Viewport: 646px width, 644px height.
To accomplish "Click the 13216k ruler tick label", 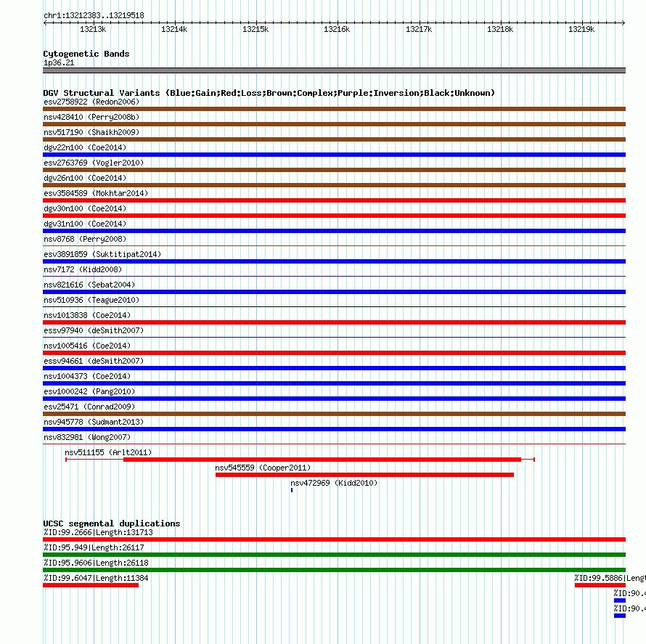I will [x=337, y=29].
